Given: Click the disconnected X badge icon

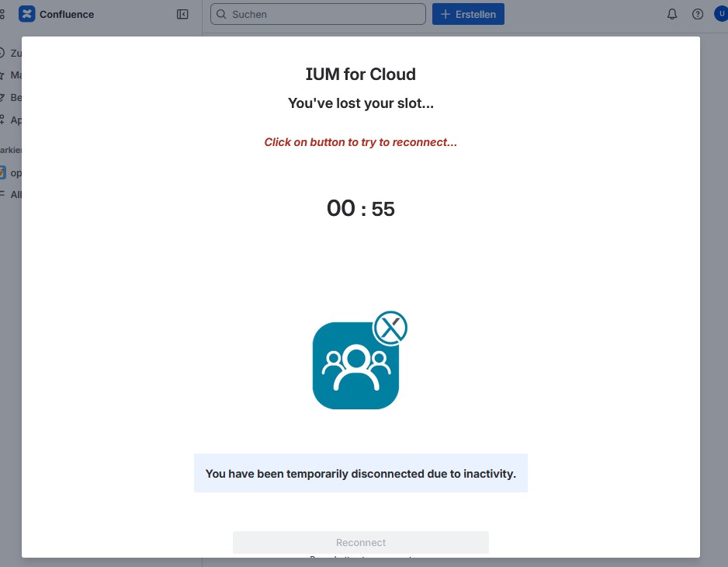Looking at the screenshot, I should pyautogui.click(x=390, y=328).
